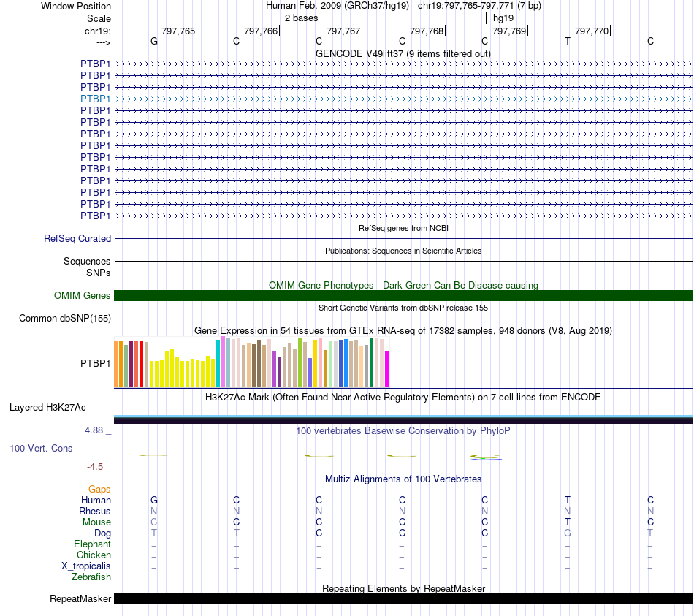The width and height of the screenshot is (694, 616).
Task: Click the '100 Vert. Cons' track label
Action: point(41,448)
